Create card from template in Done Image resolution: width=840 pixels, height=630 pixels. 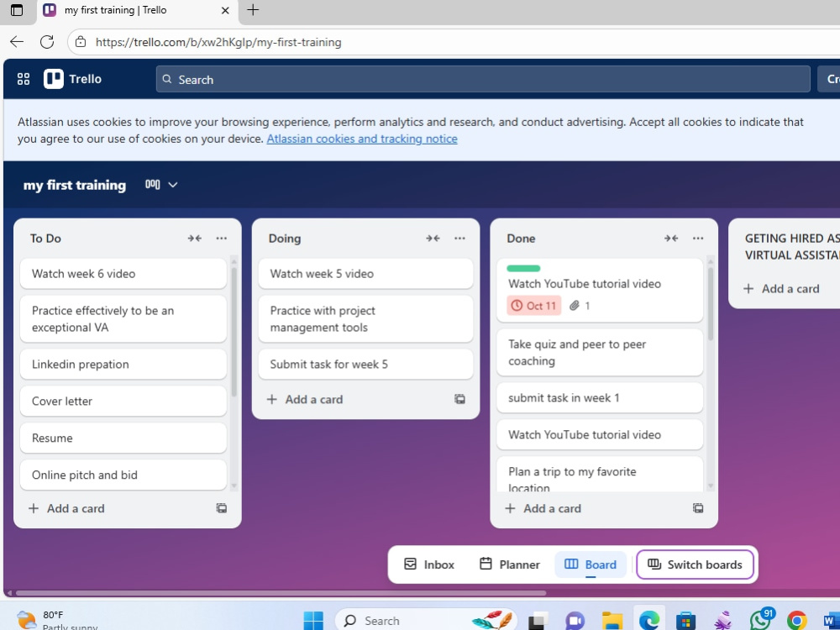click(698, 508)
